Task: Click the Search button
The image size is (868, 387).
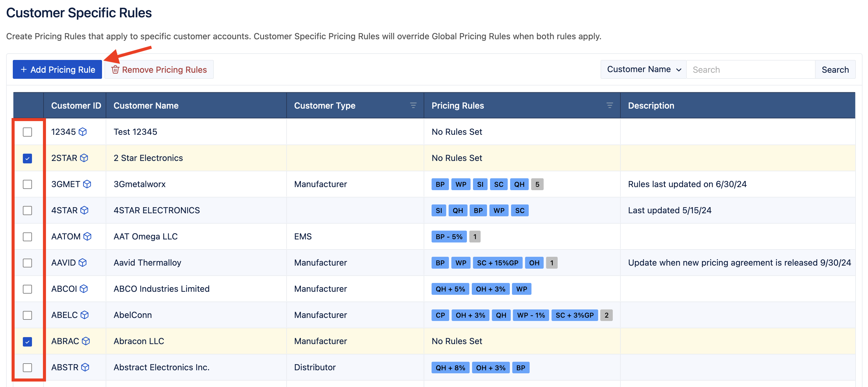Action: (835, 69)
